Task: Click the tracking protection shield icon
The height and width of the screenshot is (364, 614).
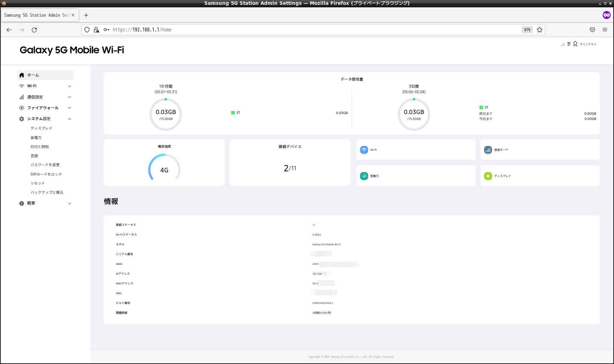Action: (87, 30)
